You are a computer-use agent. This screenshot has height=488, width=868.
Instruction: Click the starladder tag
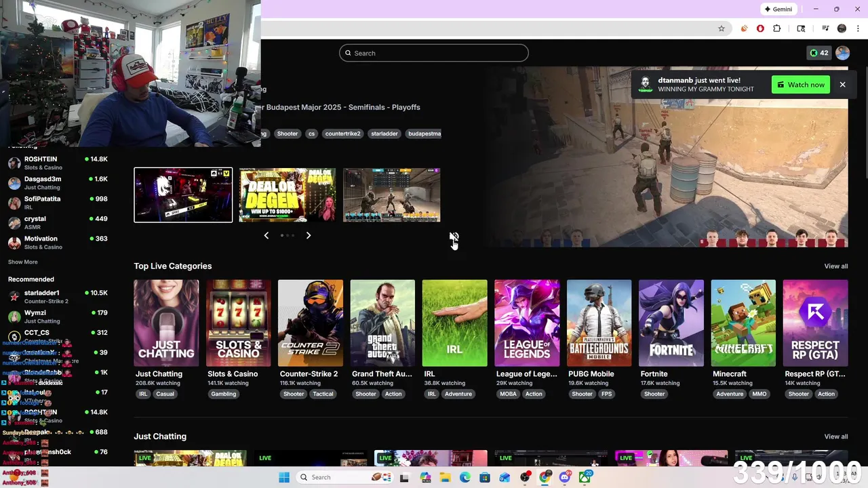point(384,134)
